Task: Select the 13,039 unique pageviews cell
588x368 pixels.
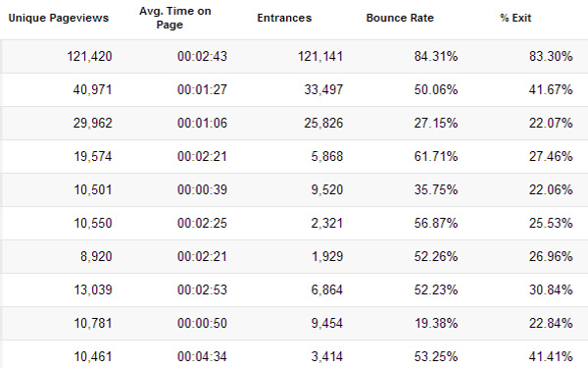Action: pos(93,289)
